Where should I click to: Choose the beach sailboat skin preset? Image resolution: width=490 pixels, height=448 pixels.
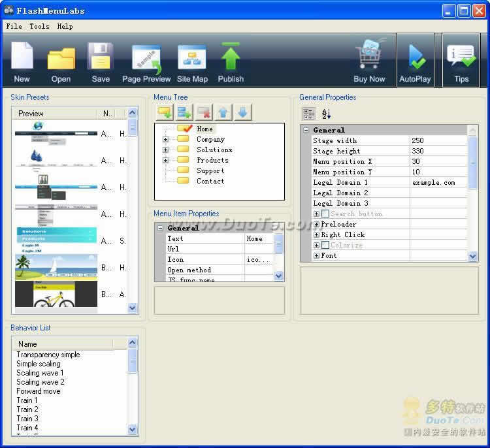click(x=56, y=267)
